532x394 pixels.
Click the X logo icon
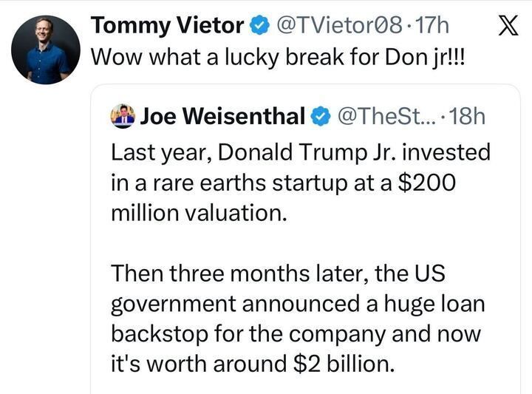pyautogui.click(x=504, y=27)
